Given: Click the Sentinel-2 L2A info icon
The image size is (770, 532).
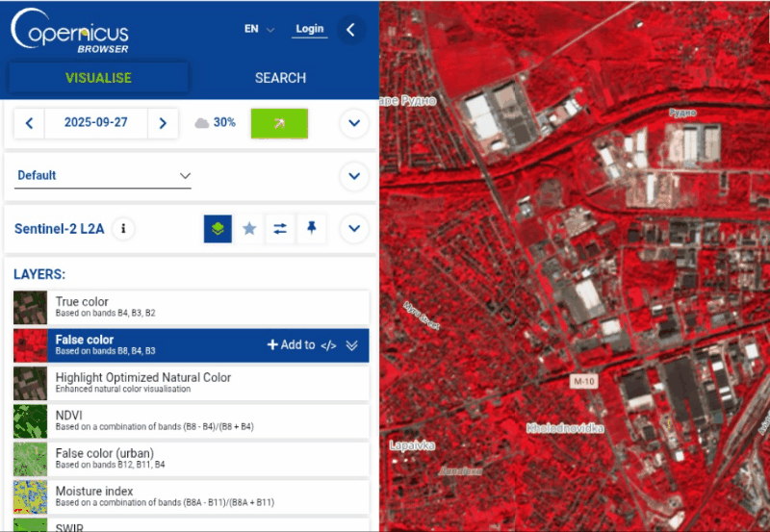Looking at the screenshot, I should point(123,229).
